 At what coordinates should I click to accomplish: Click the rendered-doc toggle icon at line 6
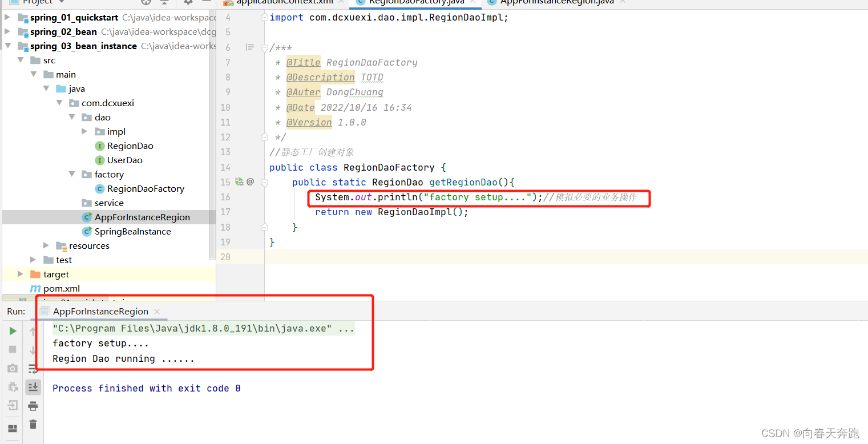coord(249,47)
